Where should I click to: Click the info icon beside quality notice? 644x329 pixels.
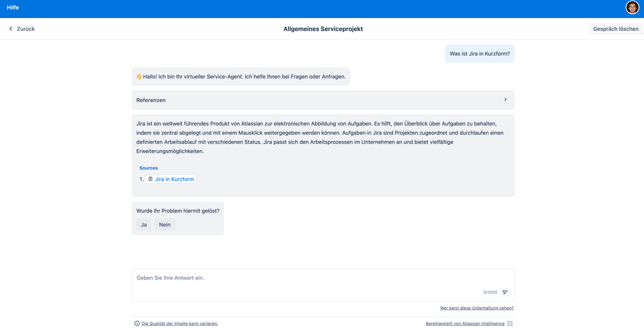coord(137,323)
